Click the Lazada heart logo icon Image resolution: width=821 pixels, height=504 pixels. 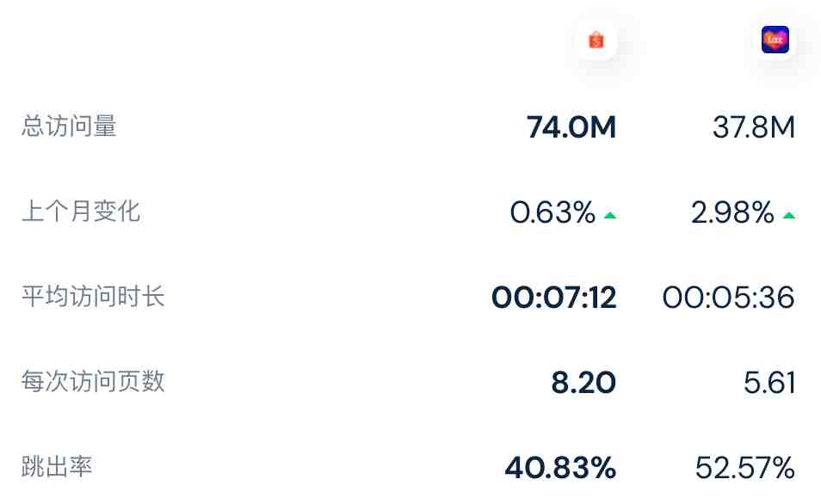775,40
